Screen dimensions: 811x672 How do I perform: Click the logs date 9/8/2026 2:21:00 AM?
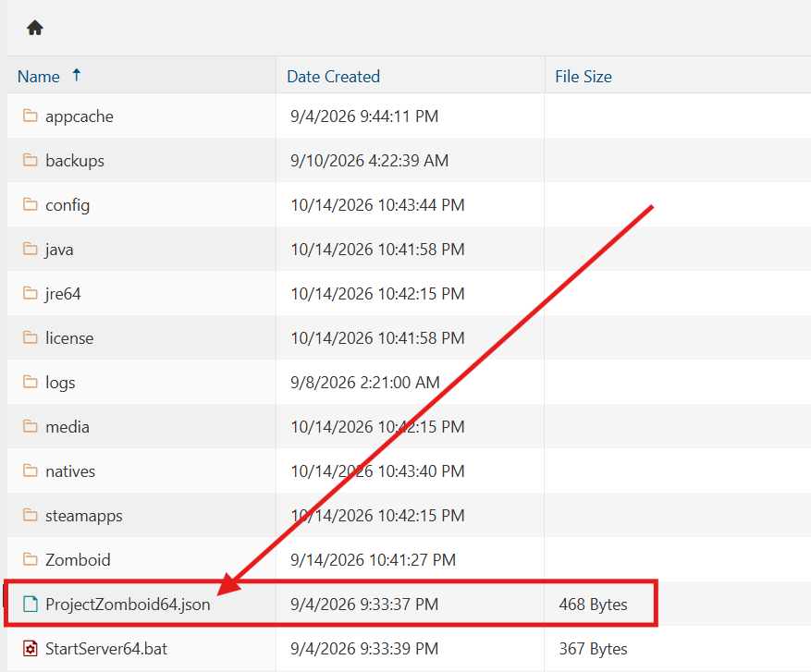coord(364,383)
